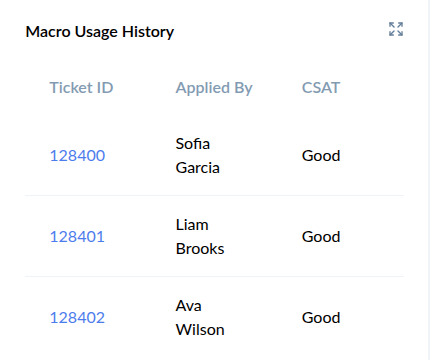Image resolution: width=430 pixels, height=360 pixels.
Task: Click the vertical scrollbar track at right edge
Action: 429,180
